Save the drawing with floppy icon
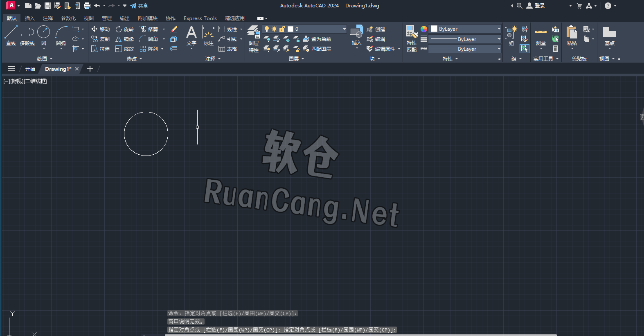This screenshot has width=644, height=336. coord(48,6)
